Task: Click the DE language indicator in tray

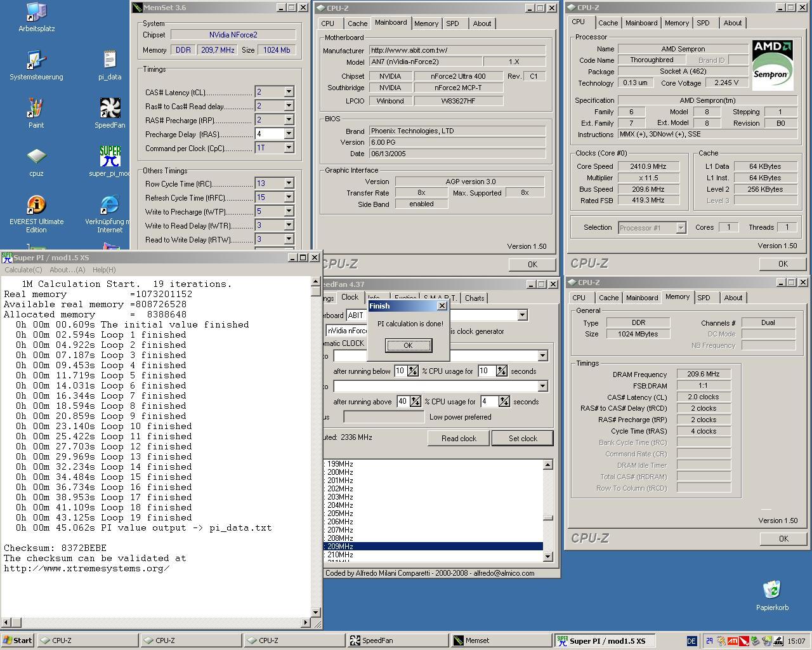Action: (x=691, y=641)
